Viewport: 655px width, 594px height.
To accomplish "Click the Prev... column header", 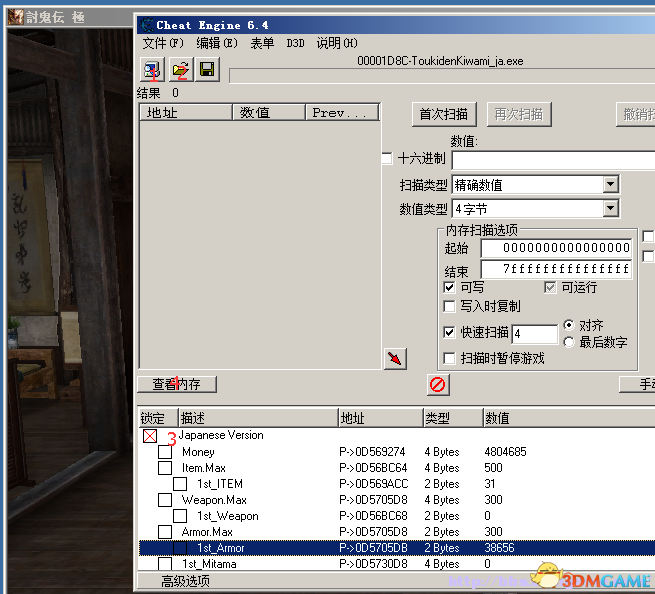I will point(342,112).
